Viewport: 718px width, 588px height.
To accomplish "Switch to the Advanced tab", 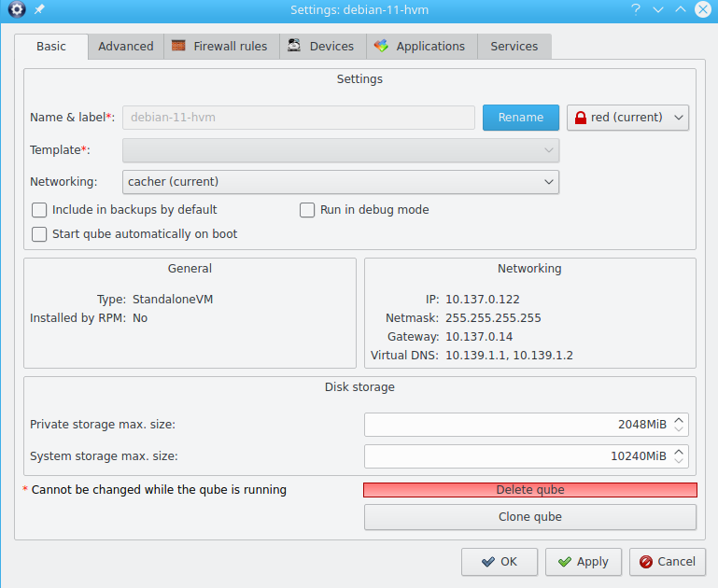I will tap(125, 46).
